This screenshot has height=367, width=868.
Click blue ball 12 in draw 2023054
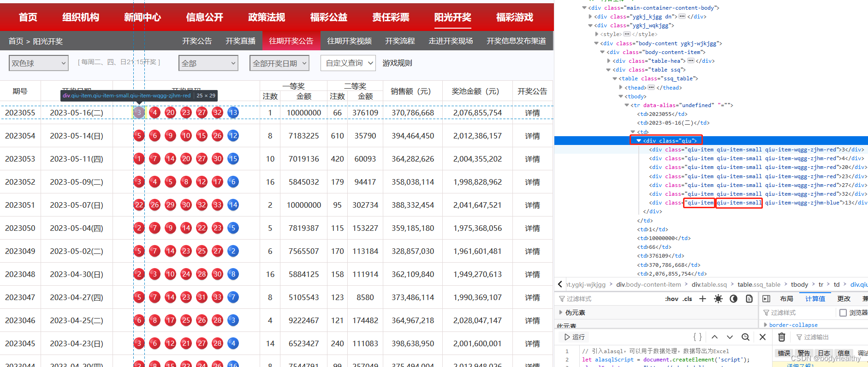tap(233, 135)
